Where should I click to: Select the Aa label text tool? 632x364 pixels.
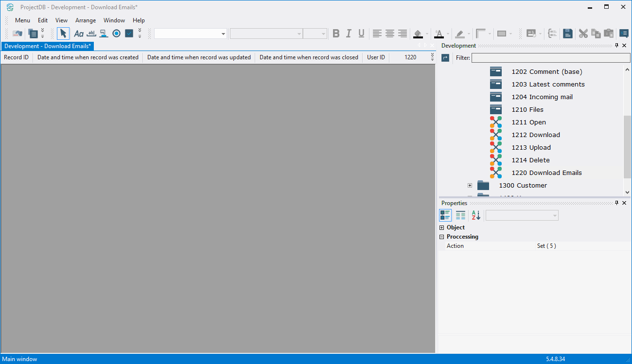pyautogui.click(x=78, y=34)
